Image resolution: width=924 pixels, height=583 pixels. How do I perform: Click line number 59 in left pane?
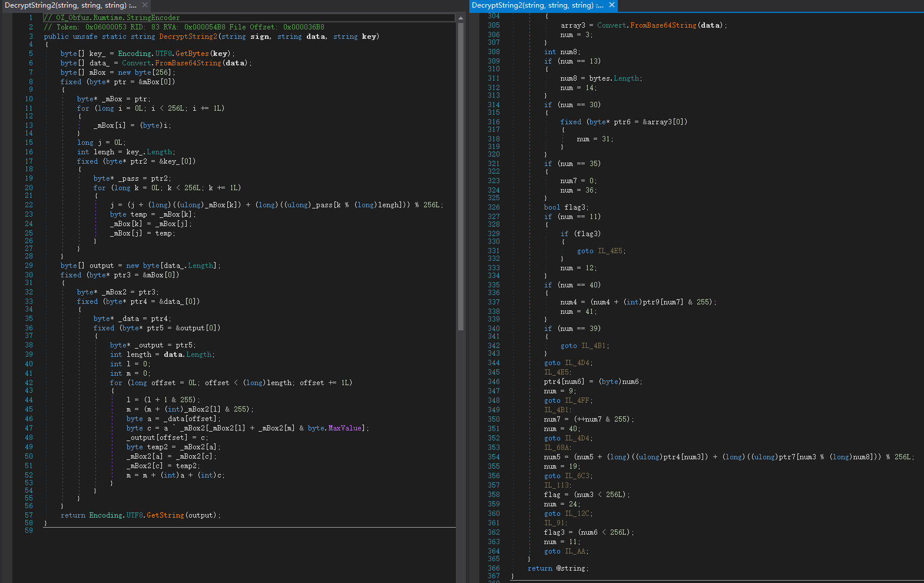point(29,531)
